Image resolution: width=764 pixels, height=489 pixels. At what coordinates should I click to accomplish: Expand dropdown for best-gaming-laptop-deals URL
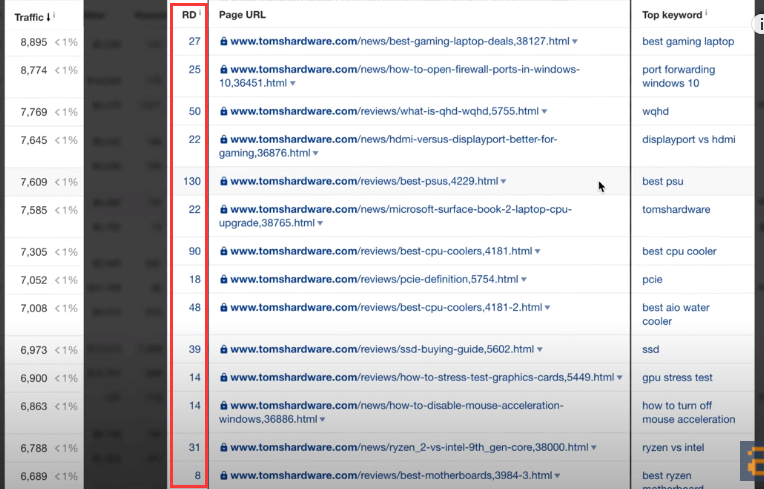pos(575,42)
